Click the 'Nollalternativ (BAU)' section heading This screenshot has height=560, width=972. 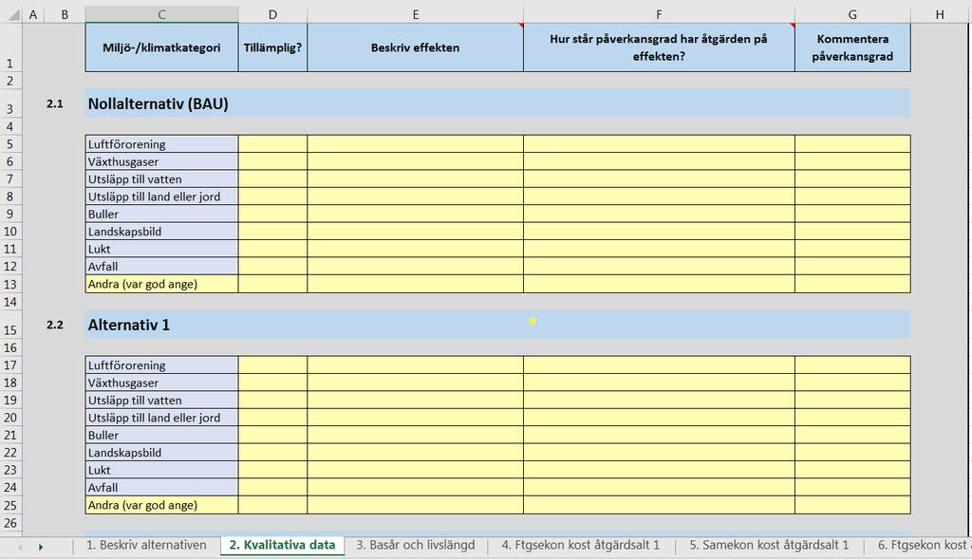click(x=159, y=103)
